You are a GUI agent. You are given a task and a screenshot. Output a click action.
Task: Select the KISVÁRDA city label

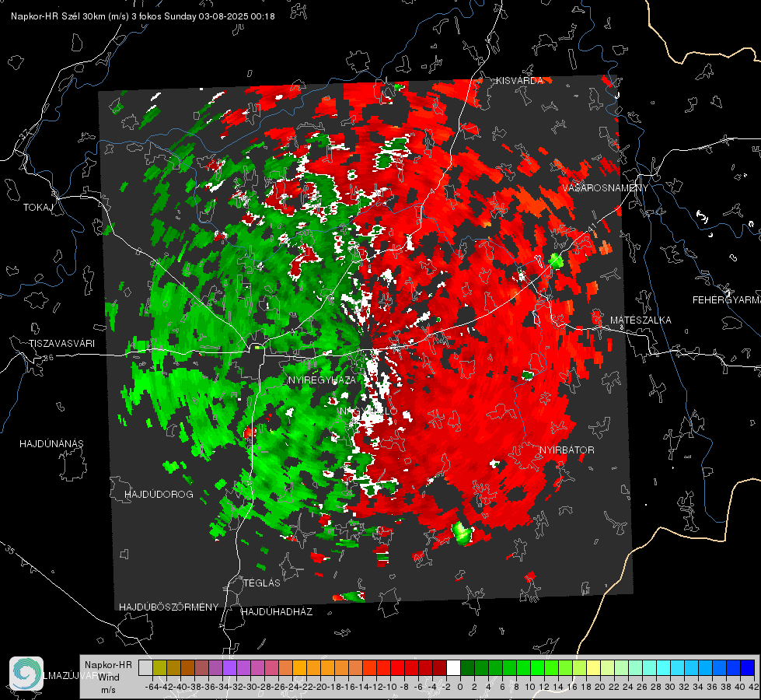(519, 81)
